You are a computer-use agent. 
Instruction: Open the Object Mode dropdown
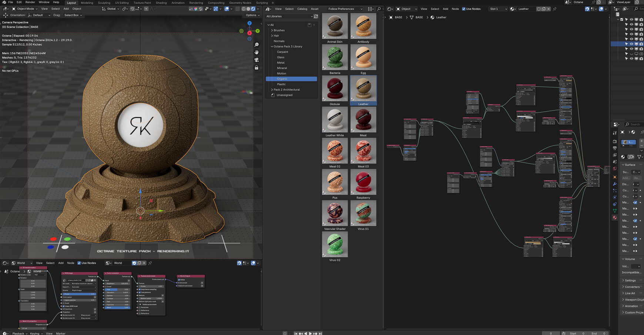click(25, 9)
